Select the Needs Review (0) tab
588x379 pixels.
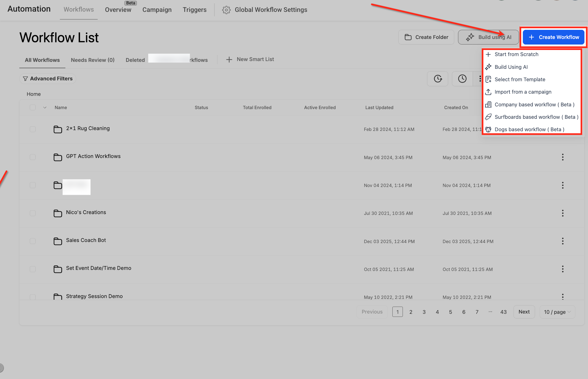[93, 60]
